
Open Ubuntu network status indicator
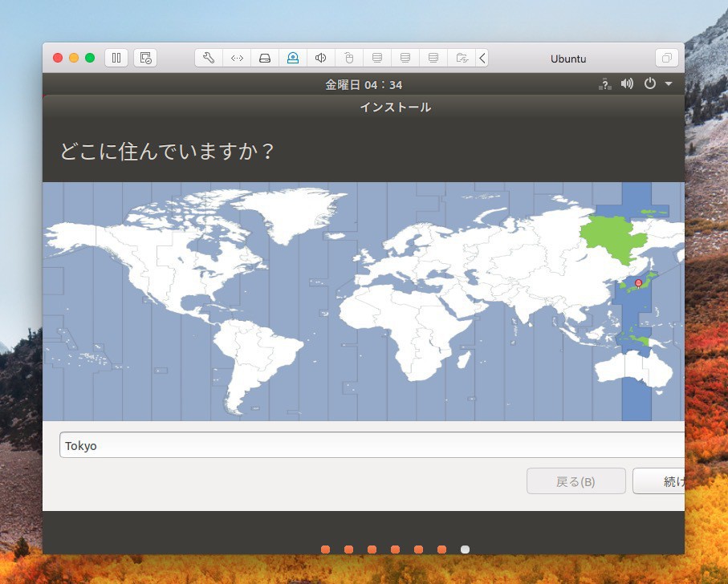click(605, 83)
